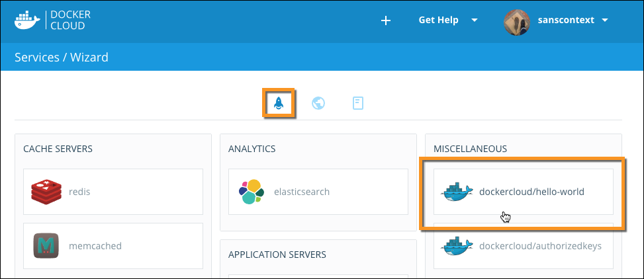Open the sanscontext account menu
This screenshot has width=644, height=279.
[565, 20]
